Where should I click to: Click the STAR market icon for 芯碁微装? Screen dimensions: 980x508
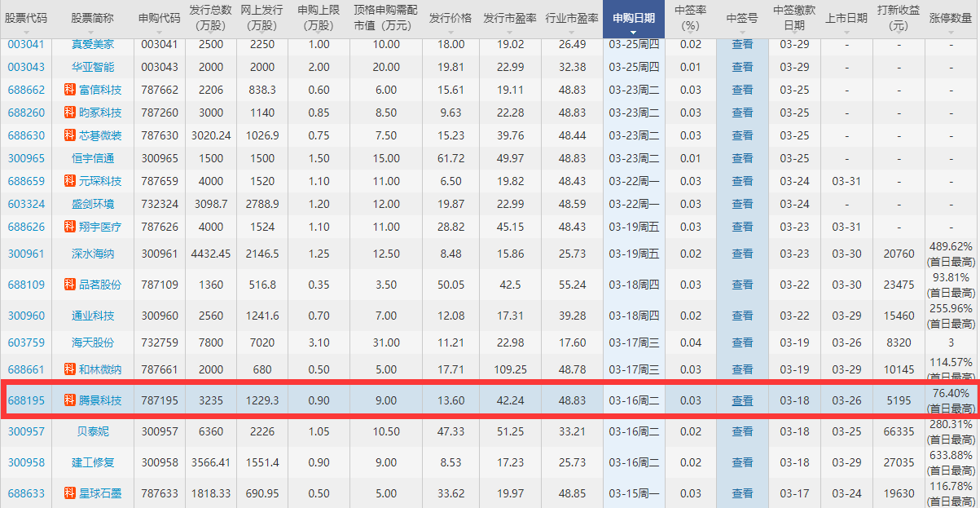pos(71,135)
